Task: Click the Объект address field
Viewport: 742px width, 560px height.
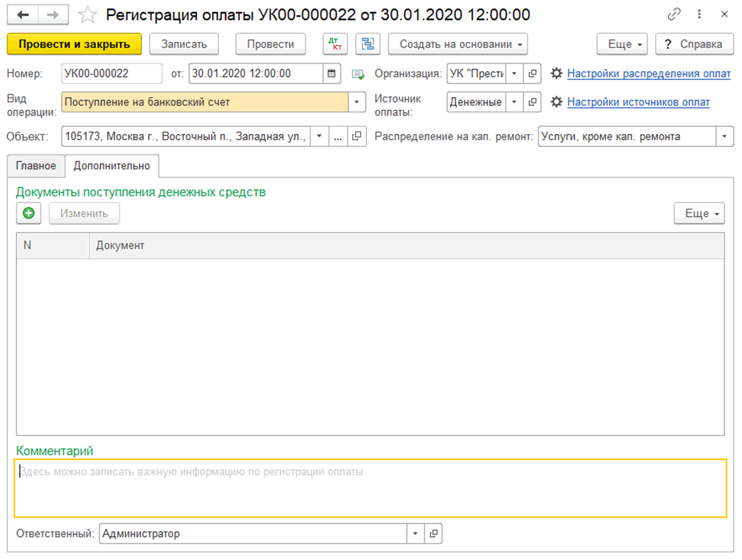Action: click(186, 136)
